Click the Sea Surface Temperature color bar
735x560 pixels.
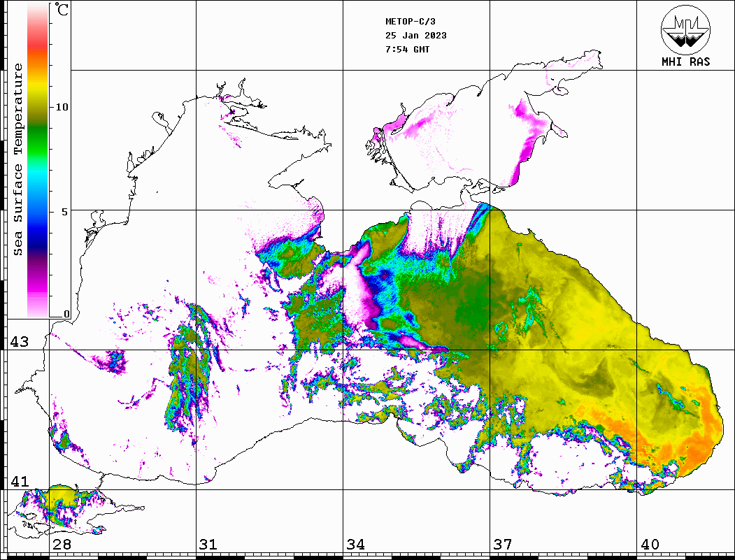pos(38,160)
